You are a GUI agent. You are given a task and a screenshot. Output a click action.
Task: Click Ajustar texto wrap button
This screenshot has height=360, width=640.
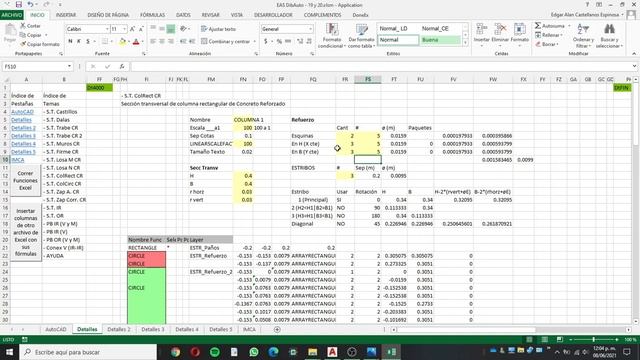218,29
